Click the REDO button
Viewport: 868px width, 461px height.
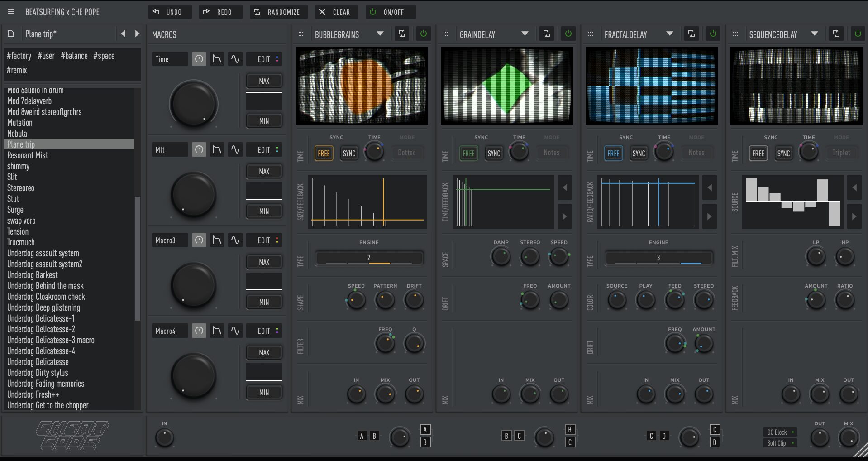point(221,12)
